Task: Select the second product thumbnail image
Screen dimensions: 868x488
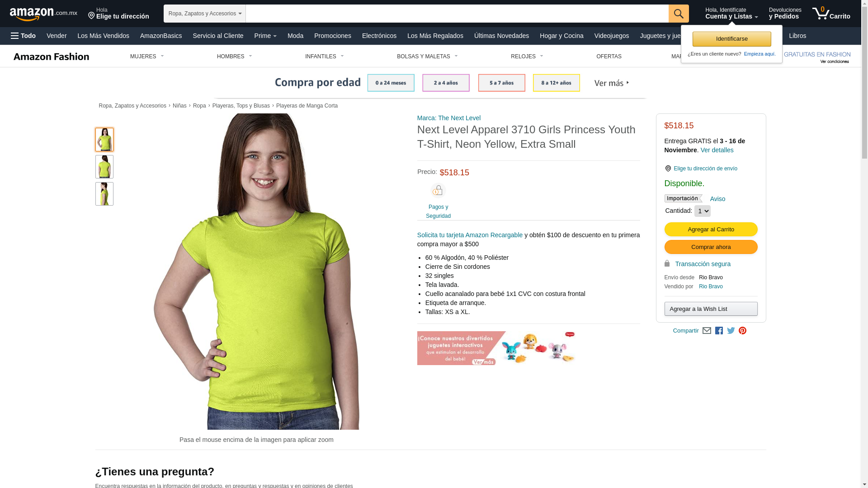Action: 104,167
